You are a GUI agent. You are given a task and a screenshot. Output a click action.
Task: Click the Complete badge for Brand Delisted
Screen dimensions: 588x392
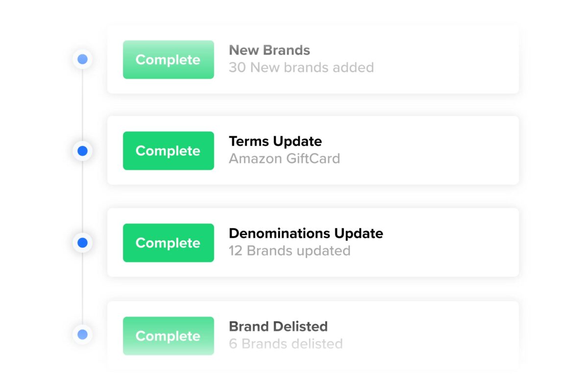[169, 336]
